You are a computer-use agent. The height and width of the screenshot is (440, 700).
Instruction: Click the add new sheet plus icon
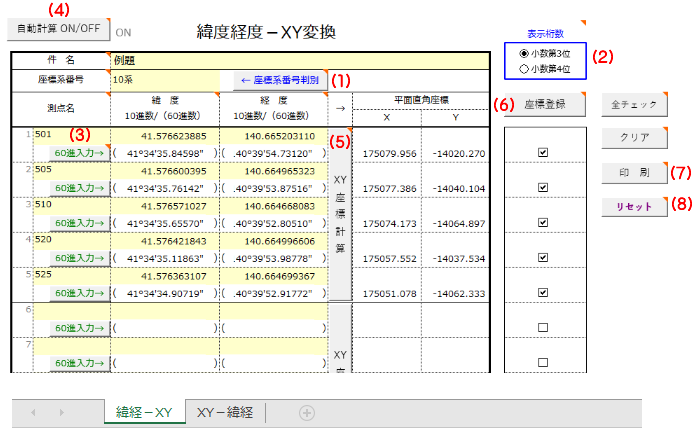tap(307, 412)
